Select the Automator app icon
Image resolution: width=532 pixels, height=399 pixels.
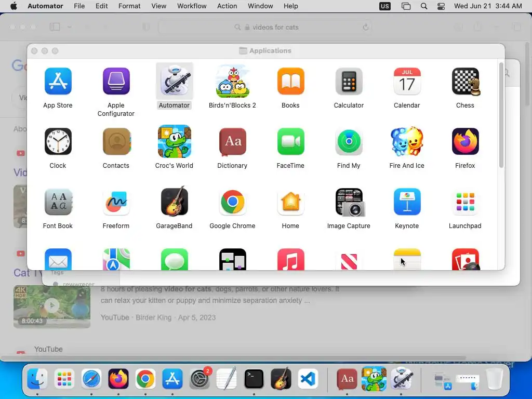[x=175, y=82]
